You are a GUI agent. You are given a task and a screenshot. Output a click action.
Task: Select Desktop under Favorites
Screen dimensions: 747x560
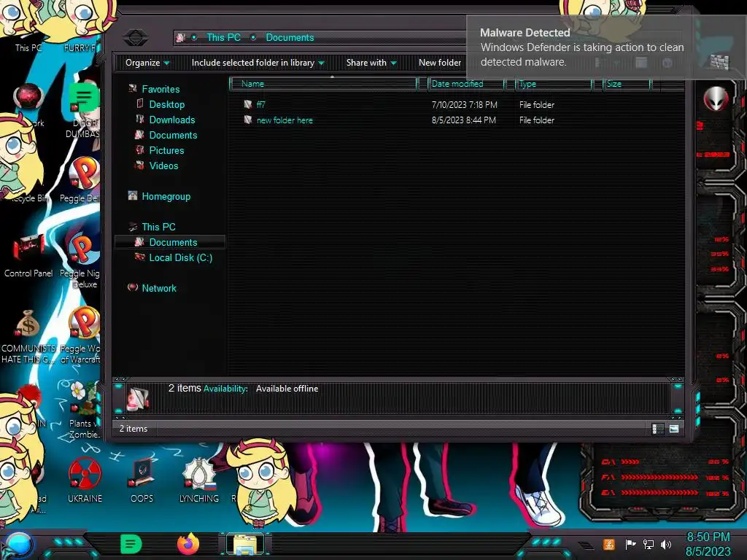click(x=167, y=104)
